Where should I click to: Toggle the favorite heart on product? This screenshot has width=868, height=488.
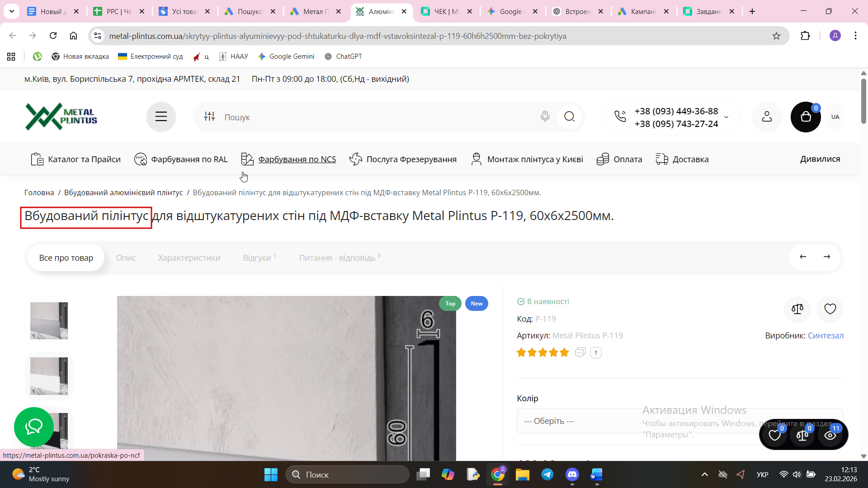830,309
